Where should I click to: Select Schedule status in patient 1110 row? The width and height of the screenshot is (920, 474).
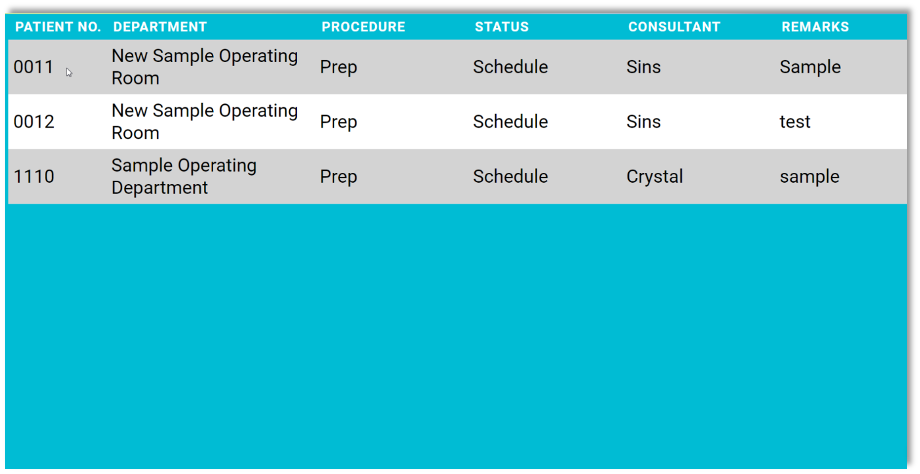510,177
